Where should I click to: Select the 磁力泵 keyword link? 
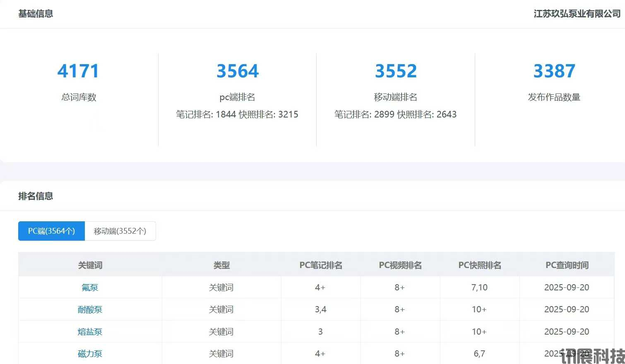[90, 354]
